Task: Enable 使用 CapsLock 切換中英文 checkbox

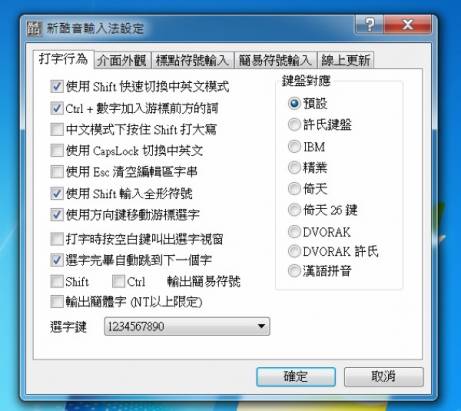Action: coord(57,150)
